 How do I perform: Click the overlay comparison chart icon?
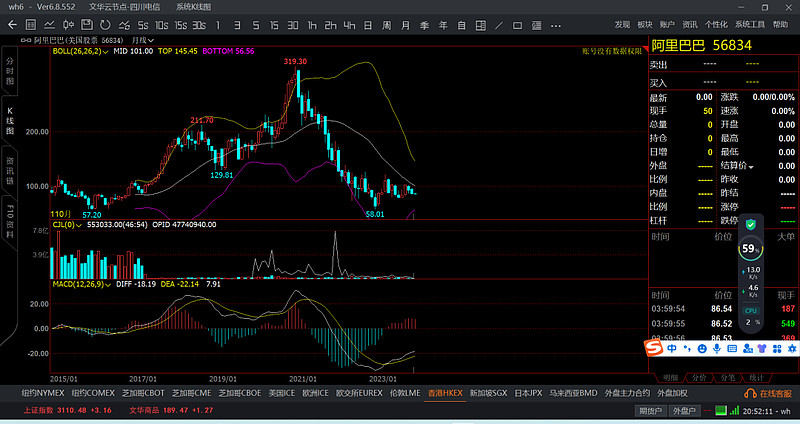click(x=124, y=25)
